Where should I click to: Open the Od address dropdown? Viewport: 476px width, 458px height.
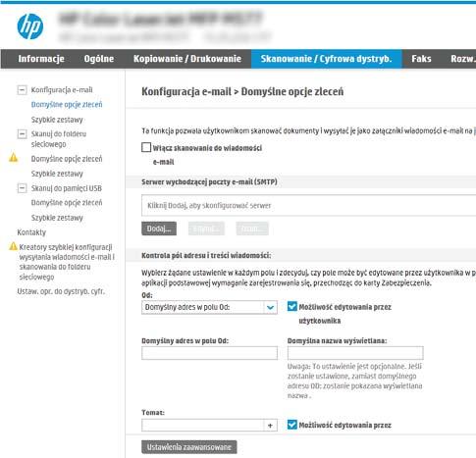click(270, 307)
